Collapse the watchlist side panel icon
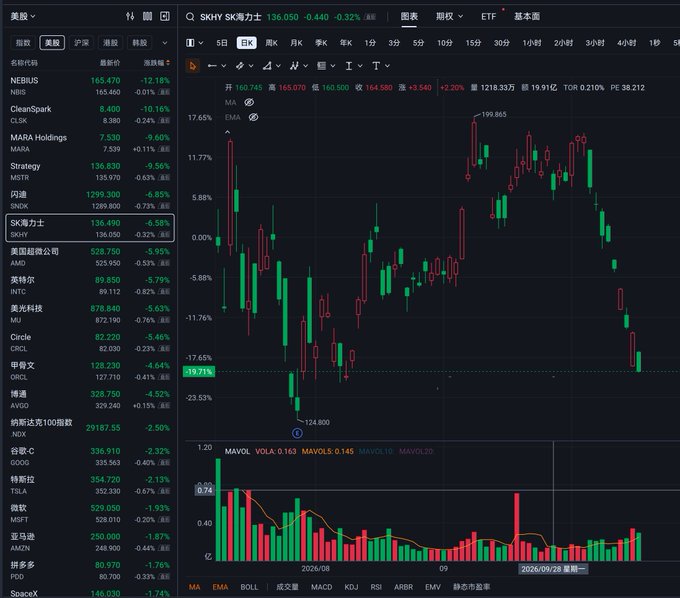Screen dimensions: 680x598 click(165, 16)
